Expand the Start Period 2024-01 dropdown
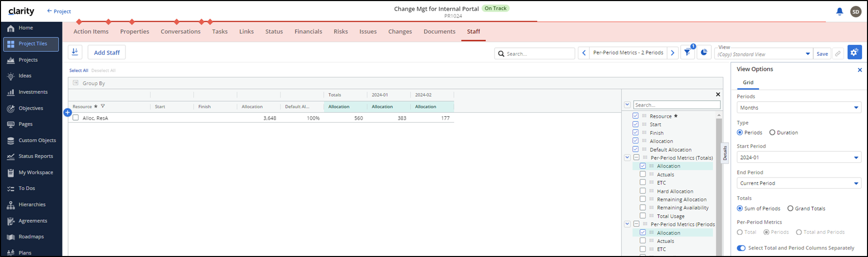 click(x=799, y=157)
